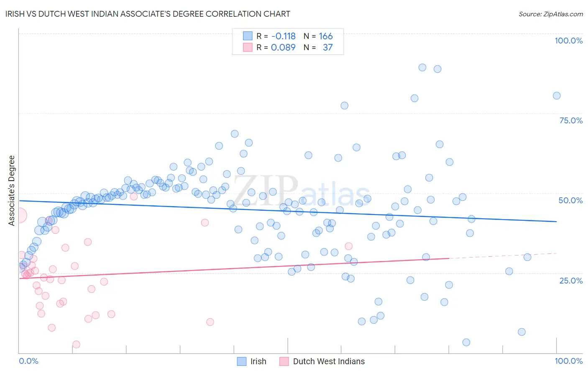This screenshot has height=373, width=588.
Task: Click the 25.0% y-axis label
Action: tap(571, 280)
